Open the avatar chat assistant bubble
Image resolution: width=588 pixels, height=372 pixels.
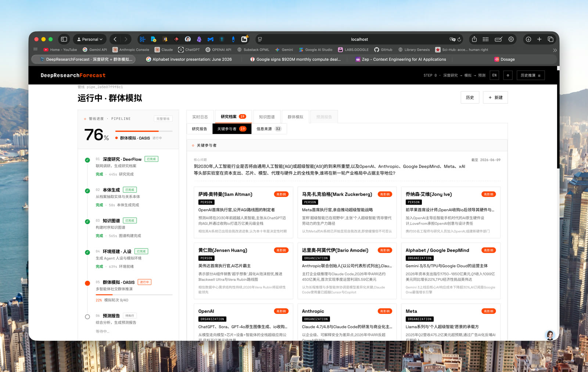550,334
